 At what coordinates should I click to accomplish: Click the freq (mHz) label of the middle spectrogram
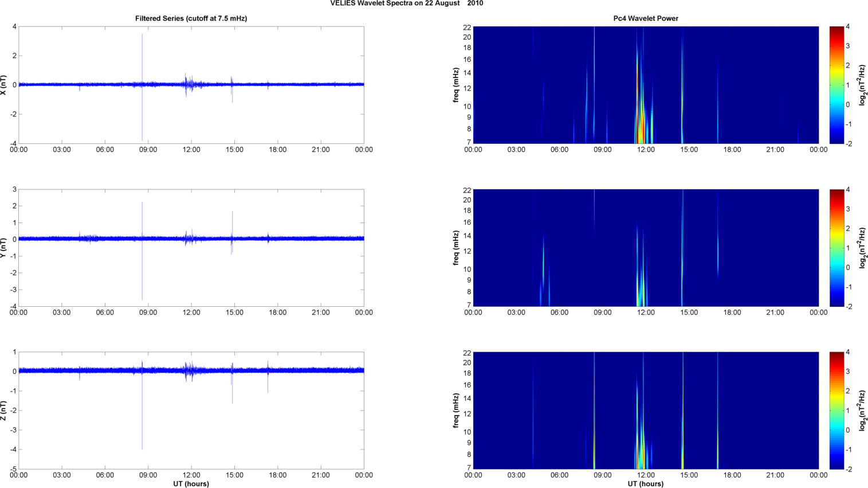pyautogui.click(x=456, y=248)
